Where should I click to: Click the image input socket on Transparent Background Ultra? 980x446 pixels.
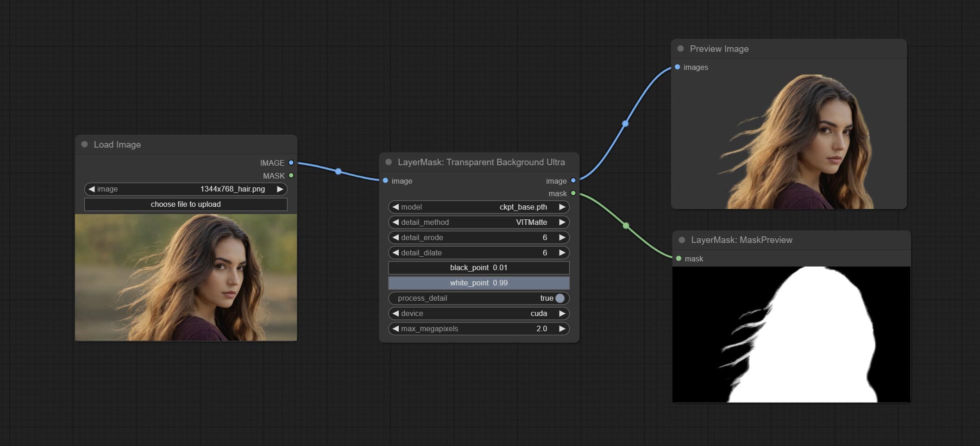tap(385, 180)
